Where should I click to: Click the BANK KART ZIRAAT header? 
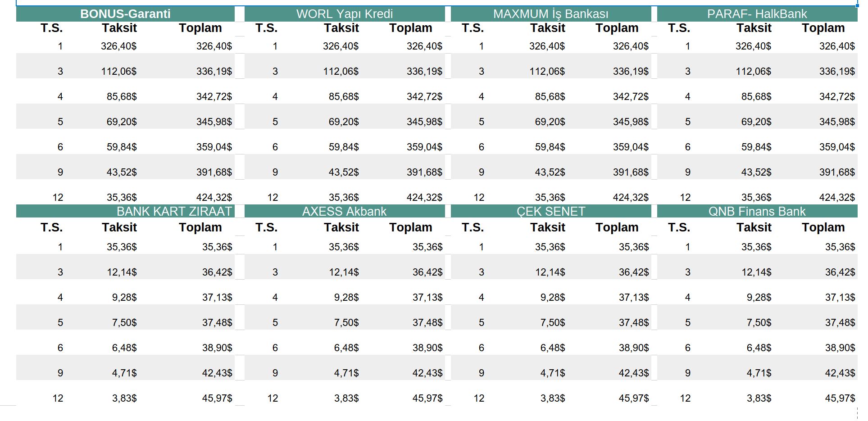tap(174, 211)
